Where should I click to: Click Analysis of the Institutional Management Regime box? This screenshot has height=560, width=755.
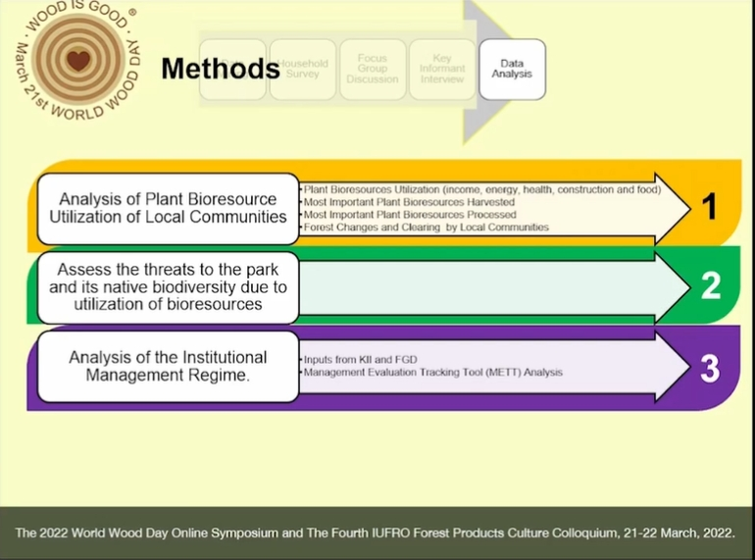(x=168, y=366)
